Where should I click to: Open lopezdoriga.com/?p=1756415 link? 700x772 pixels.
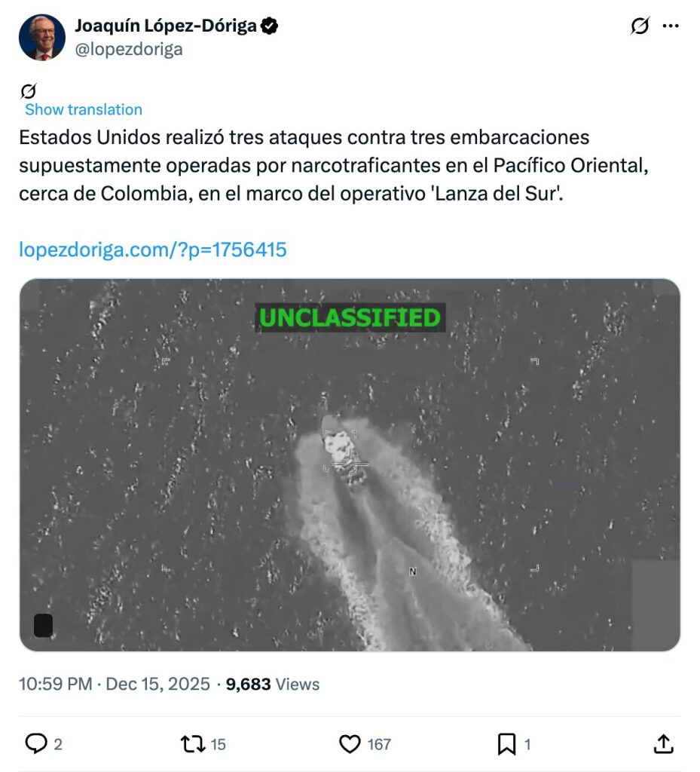pos(152,250)
